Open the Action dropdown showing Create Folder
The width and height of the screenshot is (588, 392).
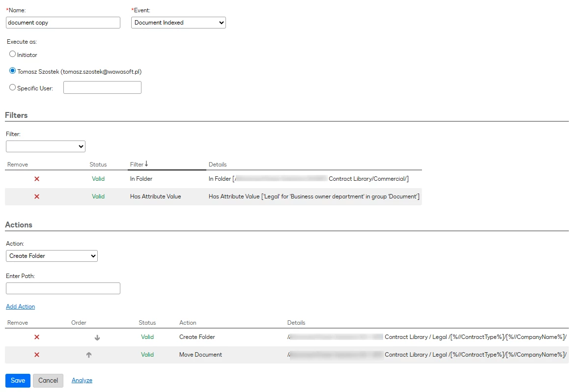(x=52, y=256)
